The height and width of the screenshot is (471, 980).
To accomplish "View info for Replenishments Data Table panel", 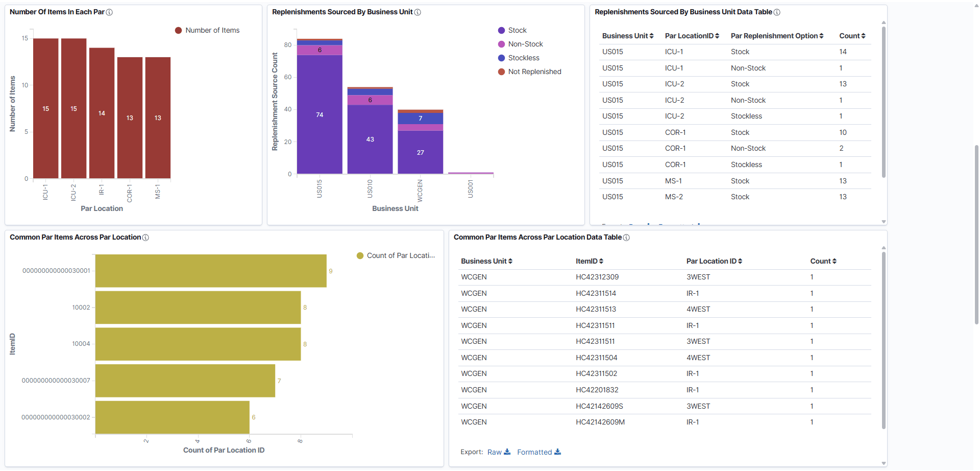I will [776, 12].
